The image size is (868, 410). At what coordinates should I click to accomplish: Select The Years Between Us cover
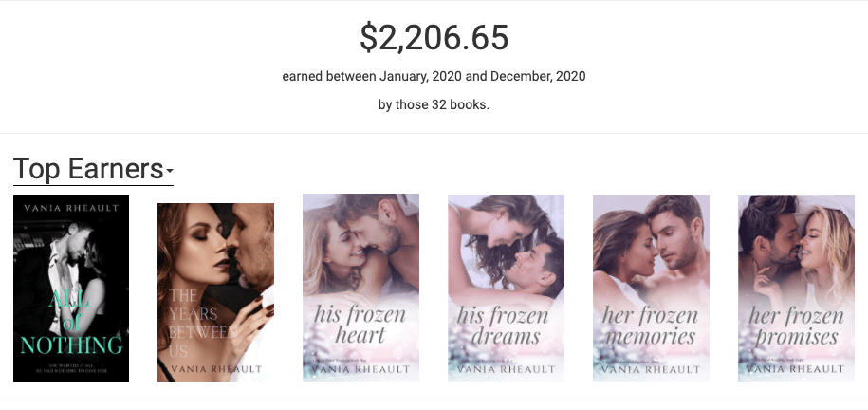(216, 292)
